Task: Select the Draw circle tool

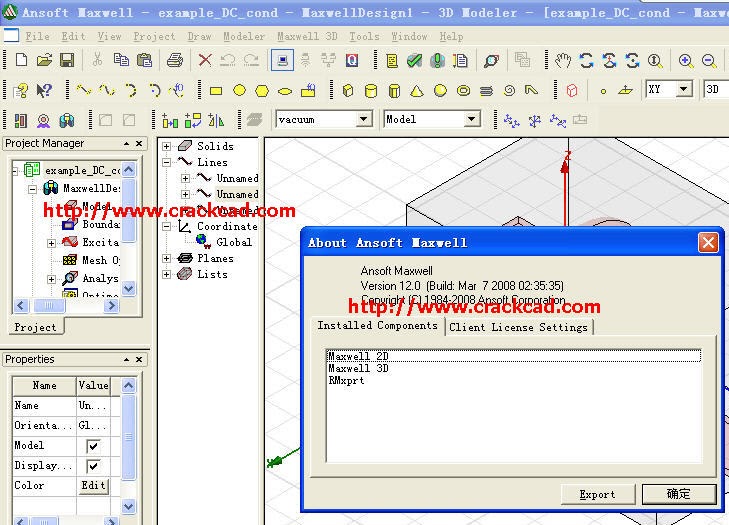Action: 239,90
